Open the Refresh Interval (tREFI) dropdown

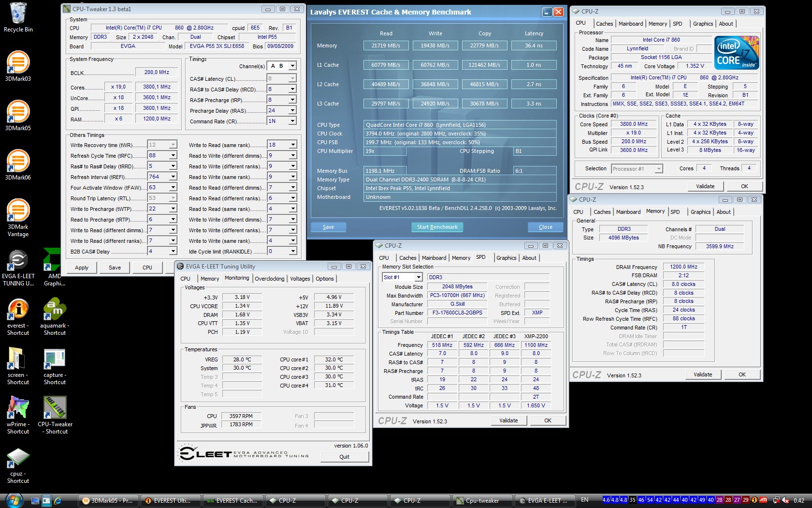click(x=173, y=177)
